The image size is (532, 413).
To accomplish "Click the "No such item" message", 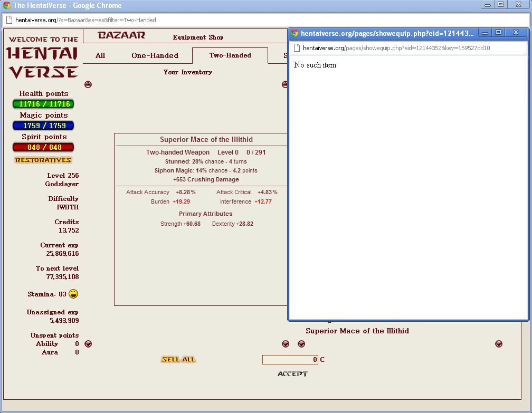I will point(315,65).
